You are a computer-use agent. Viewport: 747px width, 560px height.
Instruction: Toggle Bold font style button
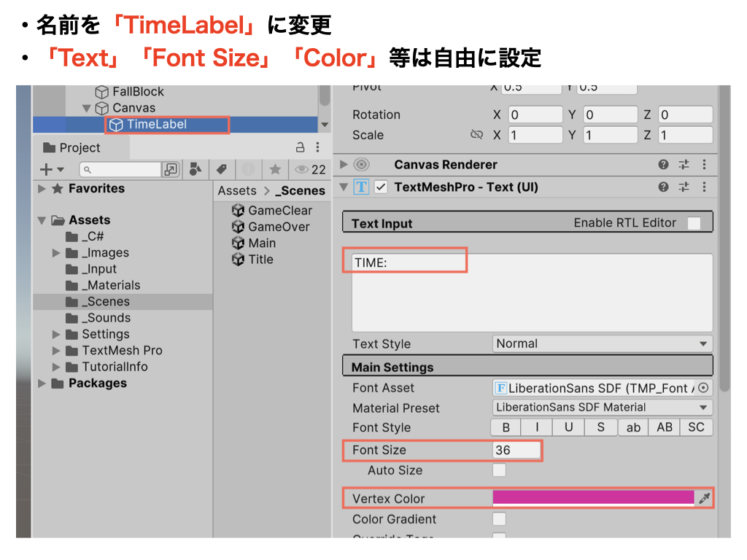coord(506,427)
